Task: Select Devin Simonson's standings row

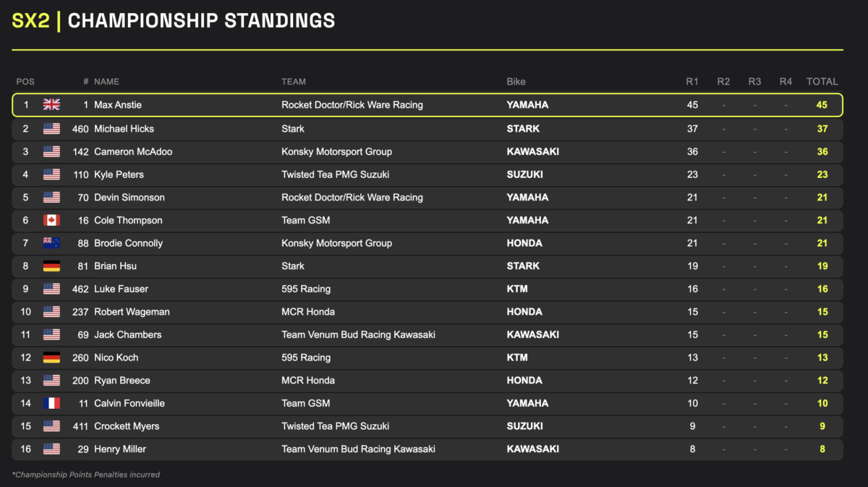Action: pos(427,198)
